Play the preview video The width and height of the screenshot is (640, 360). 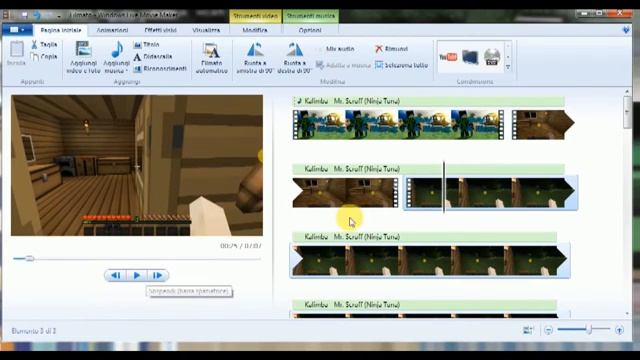[x=137, y=276]
